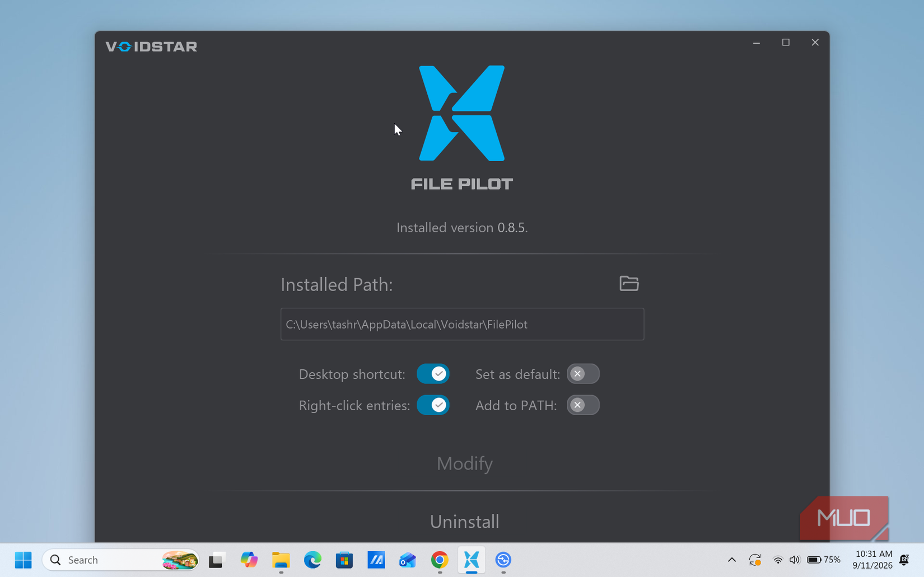Click the volume speaker tray icon
Viewport: 924px width, 577px height.
(795, 560)
